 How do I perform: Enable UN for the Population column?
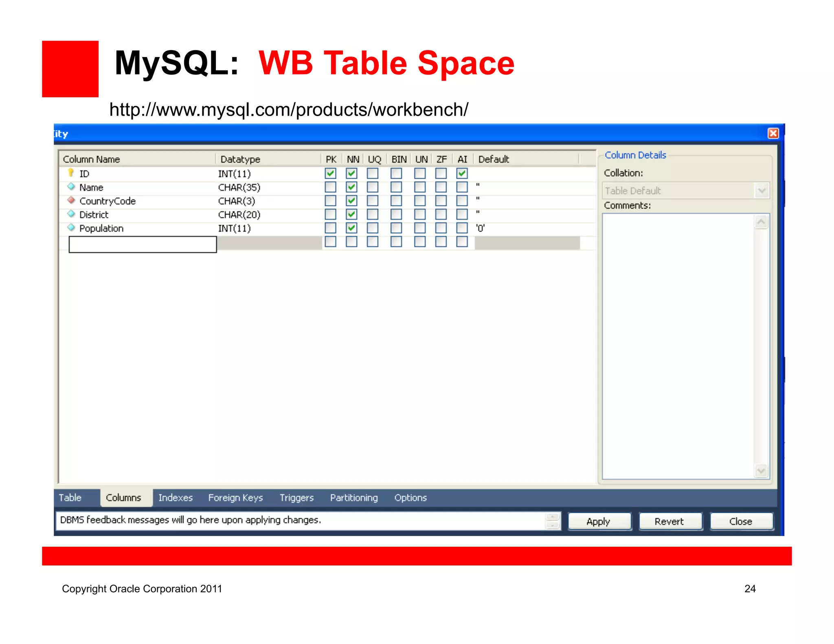(420, 228)
